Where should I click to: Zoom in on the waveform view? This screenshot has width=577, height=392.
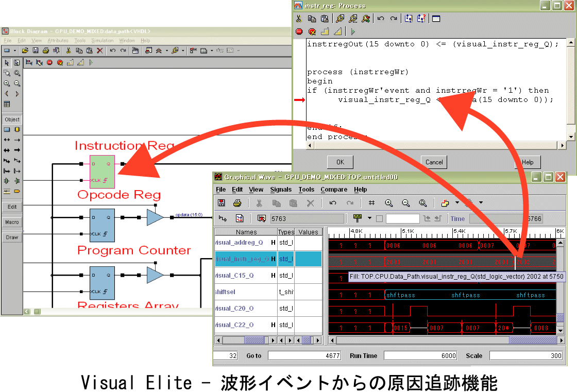click(x=388, y=203)
